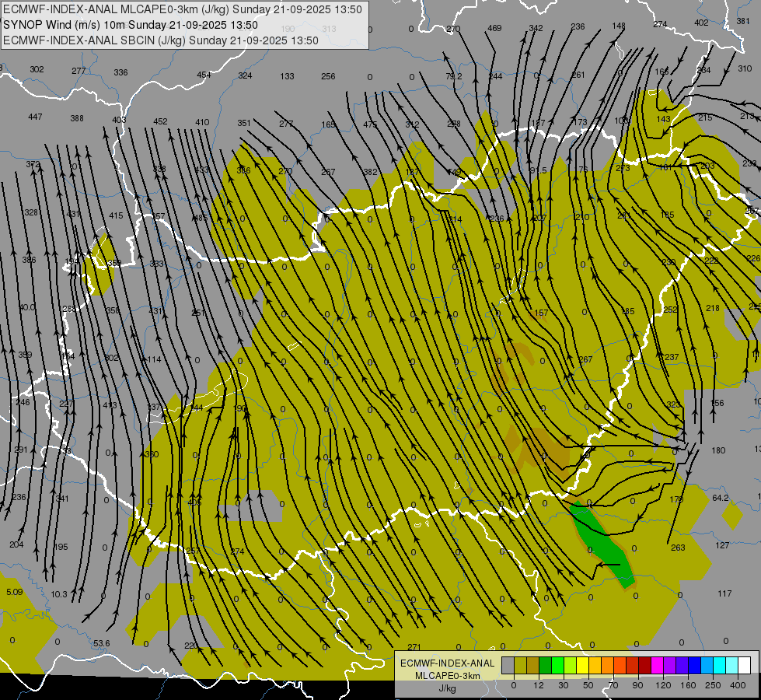Click the pure yellow legend swatch
Screen dimensions: 761x700
click(x=582, y=665)
